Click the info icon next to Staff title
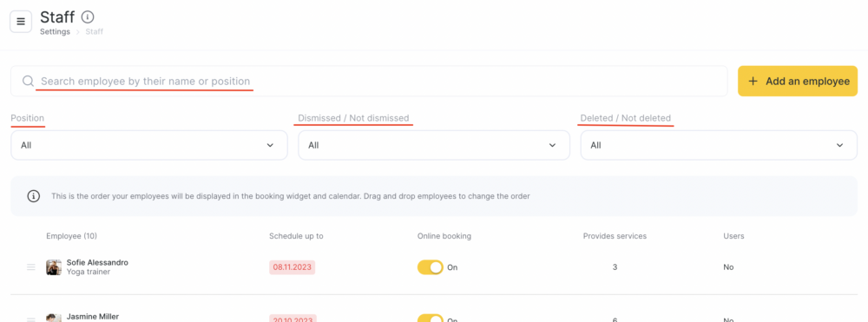 [88, 16]
